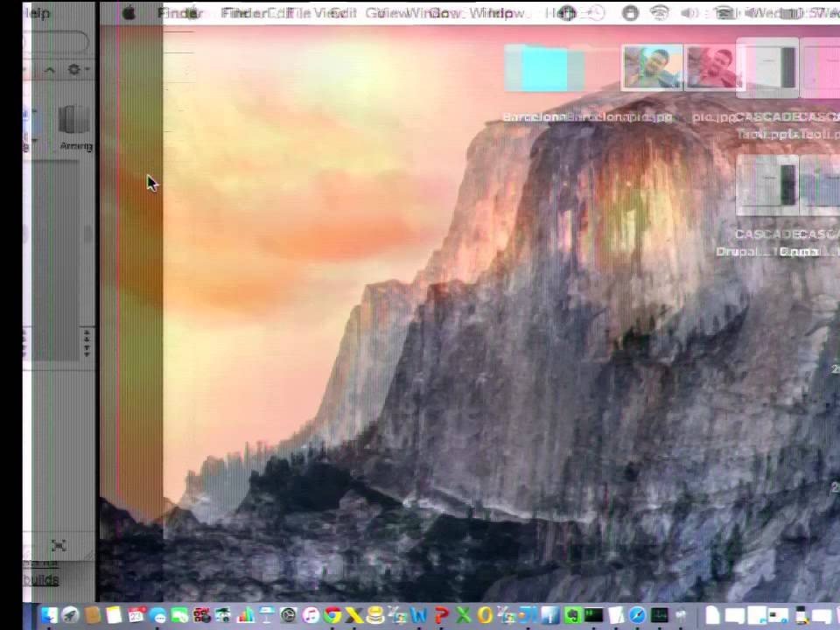The height and width of the screenshot is (630, 840).
Task: Open Keynote podium icon in Dock
Action: click(266, 615)
